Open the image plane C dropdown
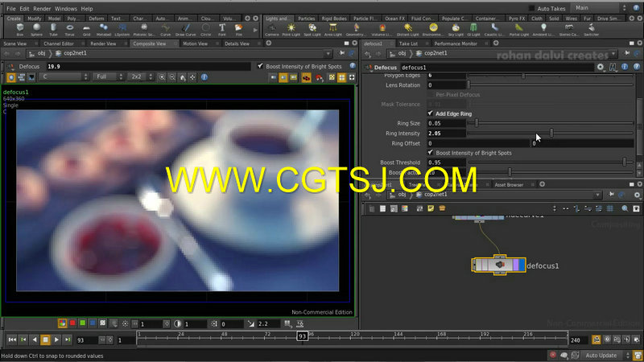644x362 pixels. tap(64, 76)
